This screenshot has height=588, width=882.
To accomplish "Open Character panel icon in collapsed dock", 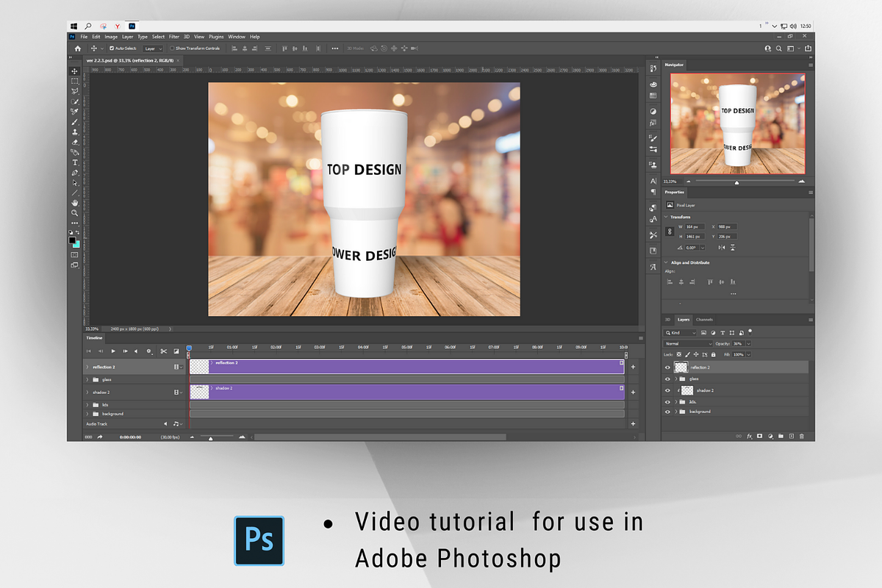I will tap(653, 181).
